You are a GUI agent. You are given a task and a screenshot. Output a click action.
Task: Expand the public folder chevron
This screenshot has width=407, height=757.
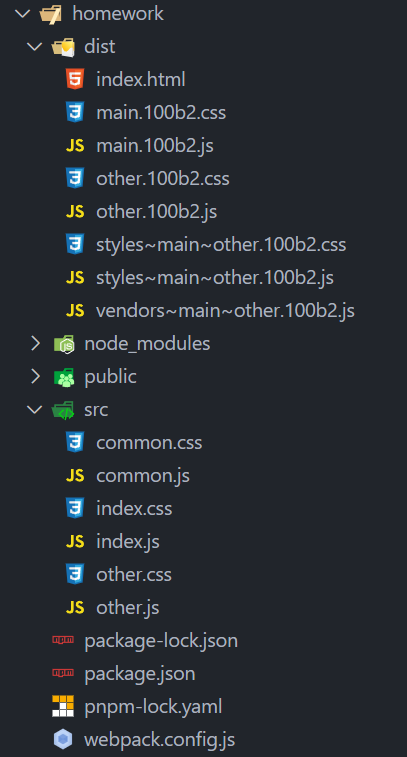[x=35, y=377]
